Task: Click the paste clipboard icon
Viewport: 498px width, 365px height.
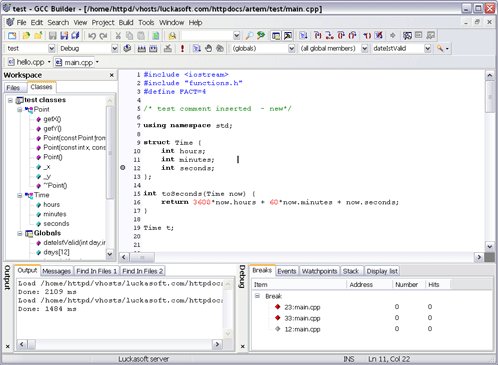Action: pos(141,35)
